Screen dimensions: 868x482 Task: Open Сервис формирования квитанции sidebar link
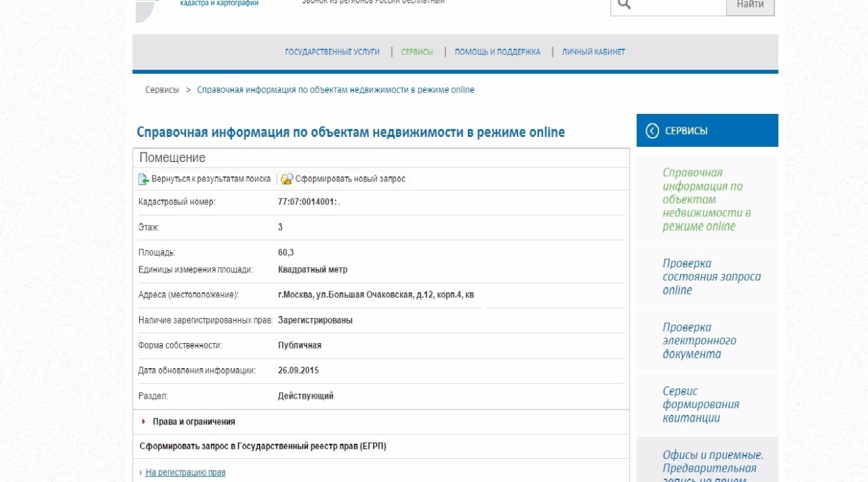[x=701, y=405]
